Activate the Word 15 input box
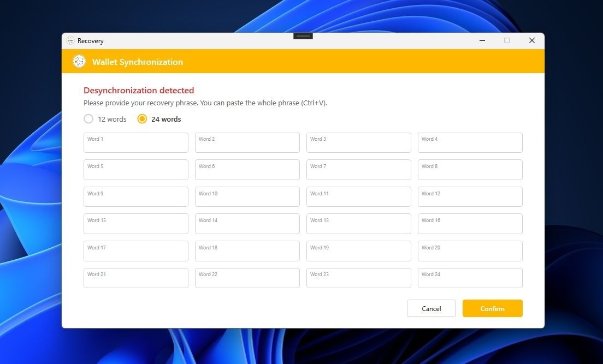The width and height of the screenshot is (603, 364). (359, 224)
